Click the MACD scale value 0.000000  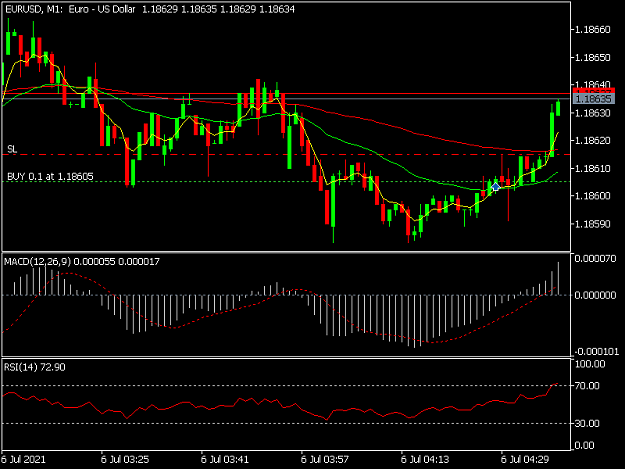pyautogui.click(x=595, y=295)
